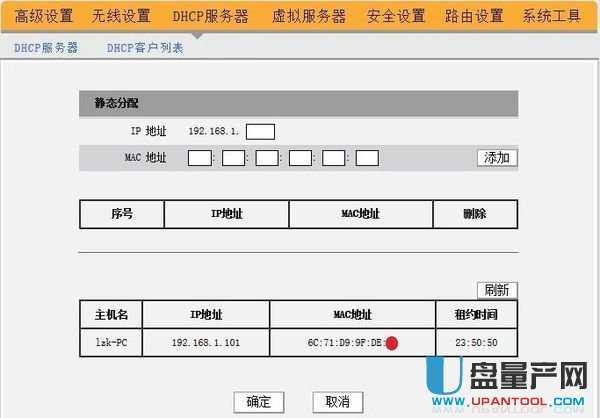Confirm settings with the 确定 button
600x418 pixels.
258,401
